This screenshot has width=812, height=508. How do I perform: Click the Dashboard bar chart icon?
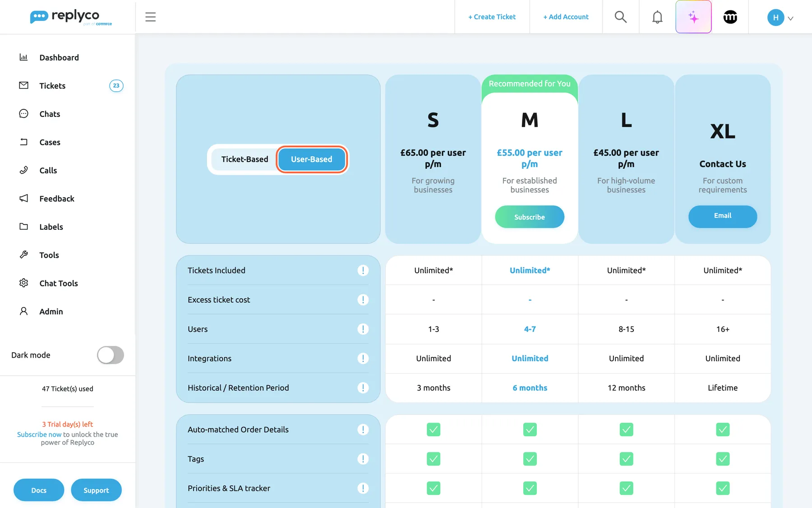click(23, 57)
